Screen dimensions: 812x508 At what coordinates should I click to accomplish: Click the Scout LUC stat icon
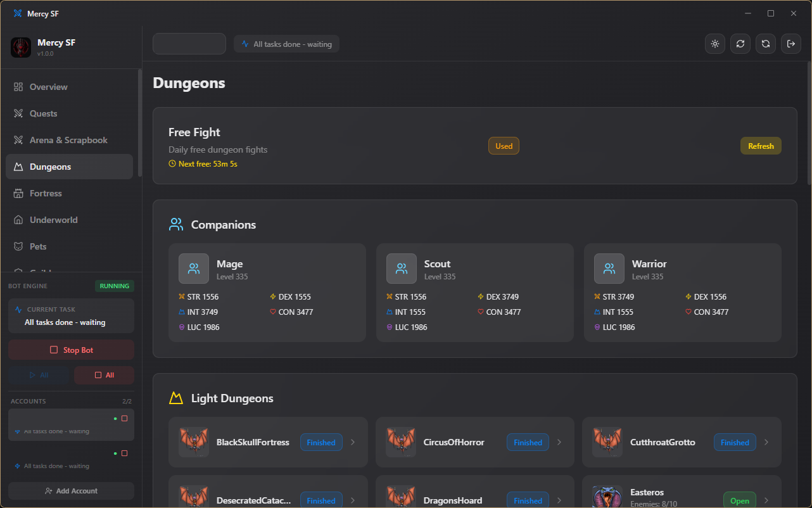pyautogui.click(x=390, y=327)
